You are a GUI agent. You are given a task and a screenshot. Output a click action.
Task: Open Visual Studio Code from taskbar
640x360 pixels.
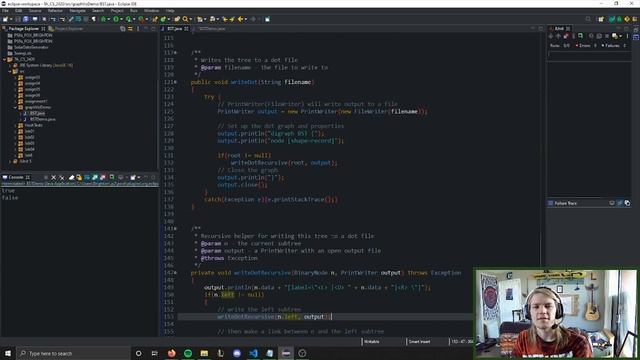pos(253,353)
